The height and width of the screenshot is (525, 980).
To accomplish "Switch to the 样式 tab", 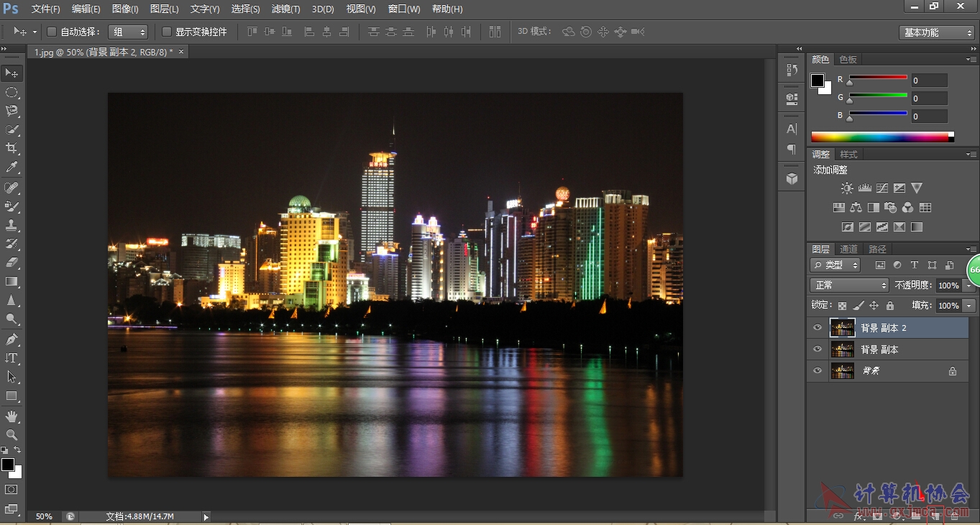I will (x=849, y=154).
